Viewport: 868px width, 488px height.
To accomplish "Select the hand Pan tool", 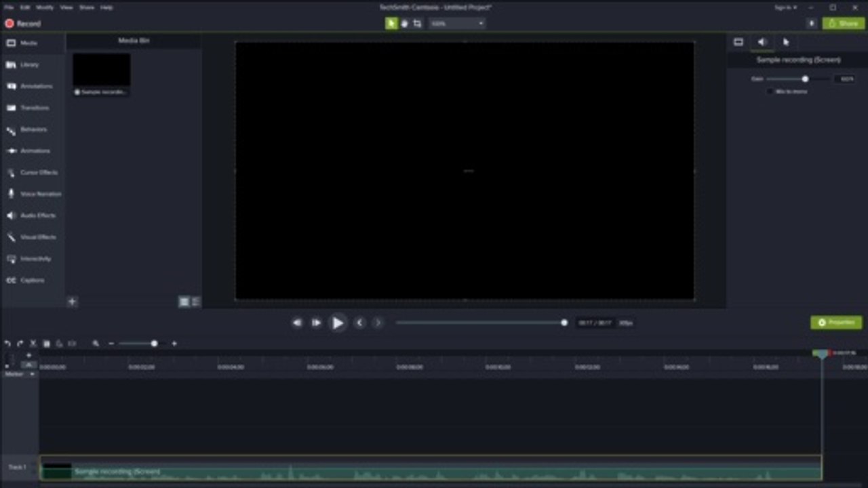I will (x=404, y=23).
